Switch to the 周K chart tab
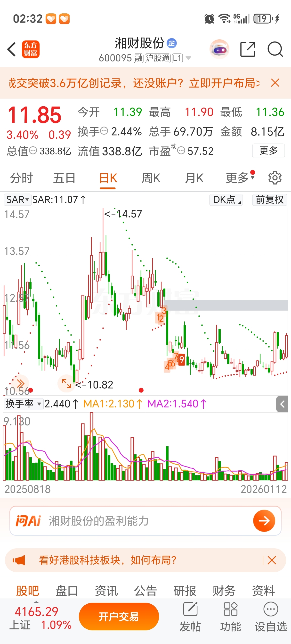Image resolution: width=291 pixels, height=644 pixels. [151, 178]
